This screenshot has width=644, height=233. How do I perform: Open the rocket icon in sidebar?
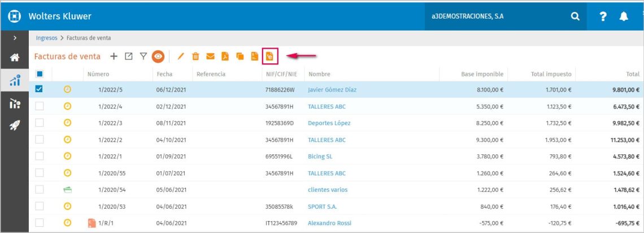[x=15, y=126]
